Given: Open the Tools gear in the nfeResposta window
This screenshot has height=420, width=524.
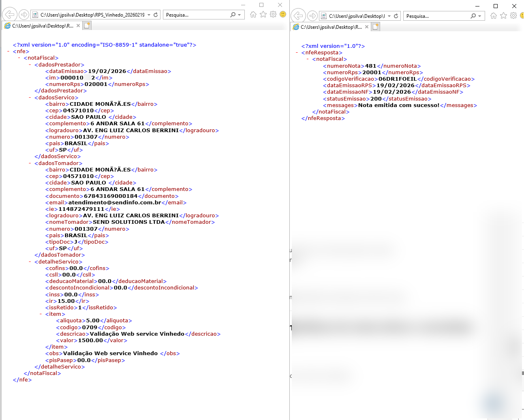Looking at the screenshot, I should click(513, 16).
